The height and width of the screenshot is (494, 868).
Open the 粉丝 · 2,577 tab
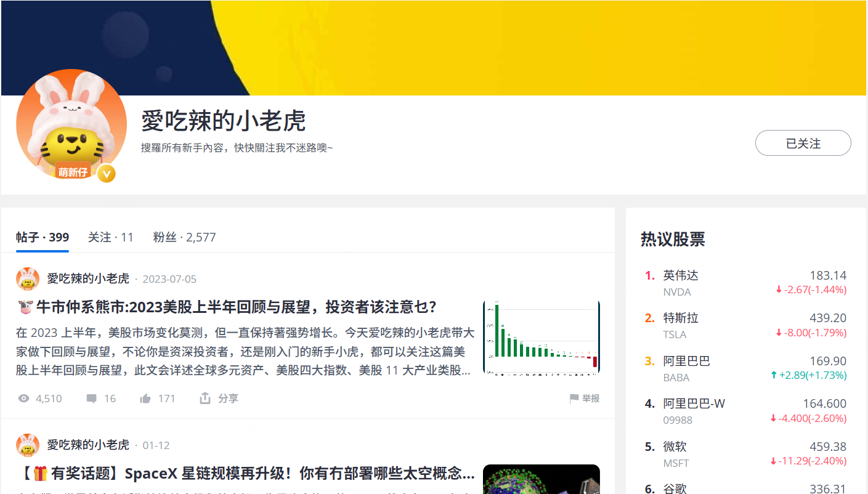click(x=184, y=237)
